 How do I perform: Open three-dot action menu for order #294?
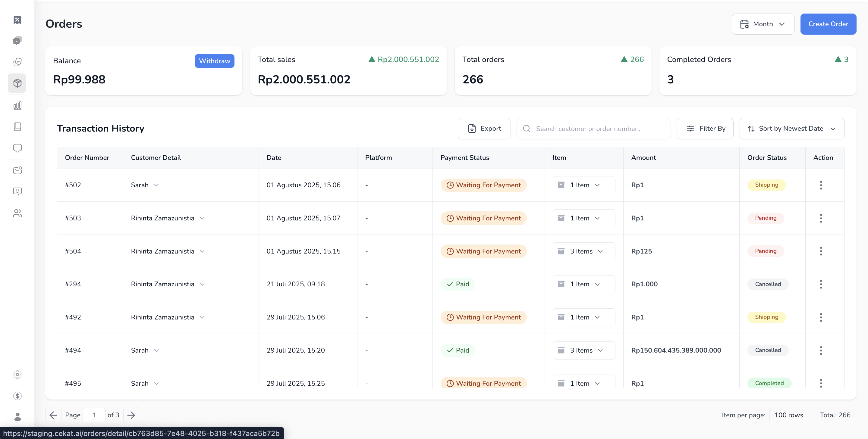(x=821, y=284)
